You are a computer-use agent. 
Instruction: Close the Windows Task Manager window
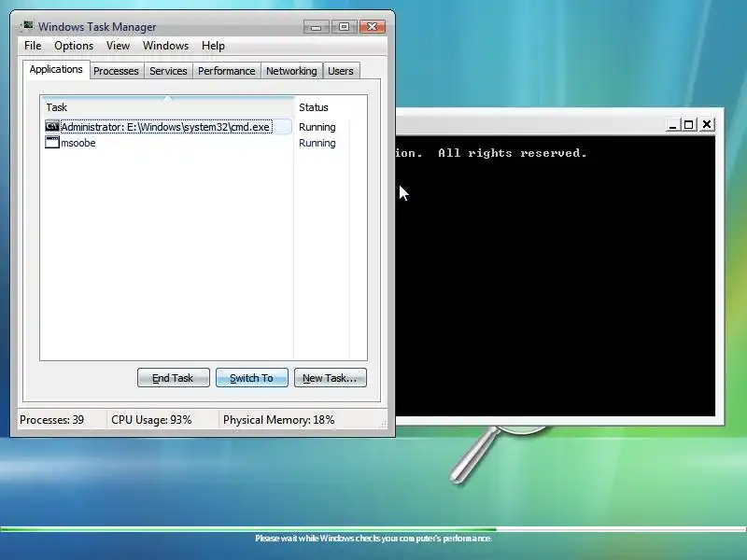(372, 27)
